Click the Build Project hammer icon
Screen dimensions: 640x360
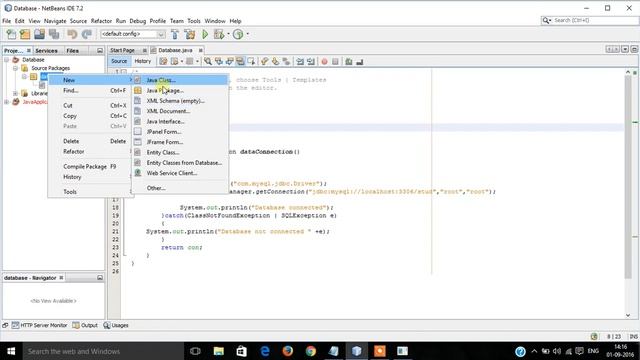tap(175, 34)
